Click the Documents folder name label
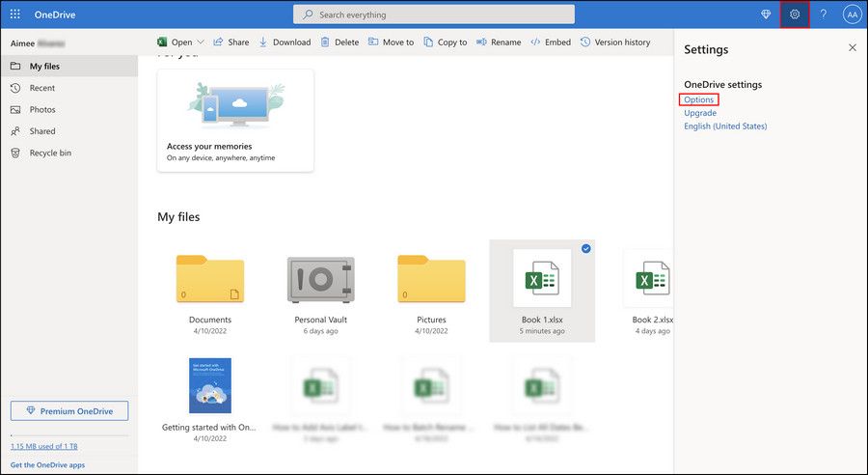Viewport: 868px width, 475px height. point(210,320)
